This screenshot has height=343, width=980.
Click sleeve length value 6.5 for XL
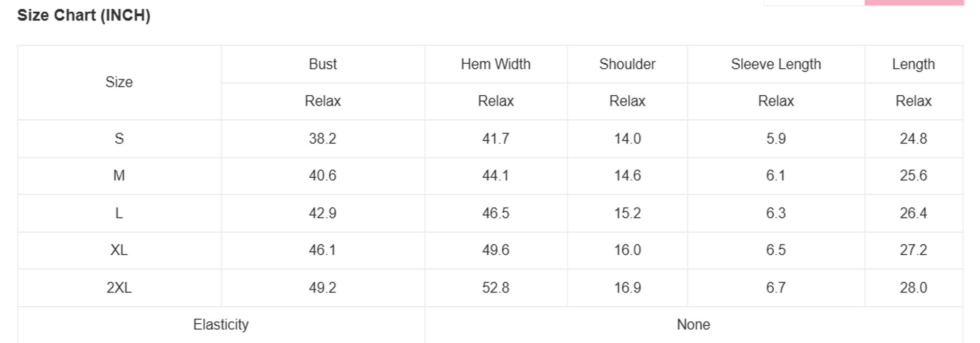click(x=776, y=250)
